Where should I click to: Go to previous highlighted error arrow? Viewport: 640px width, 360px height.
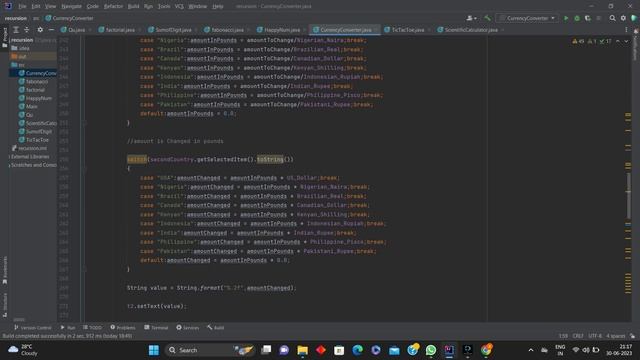tap(618, 41)
